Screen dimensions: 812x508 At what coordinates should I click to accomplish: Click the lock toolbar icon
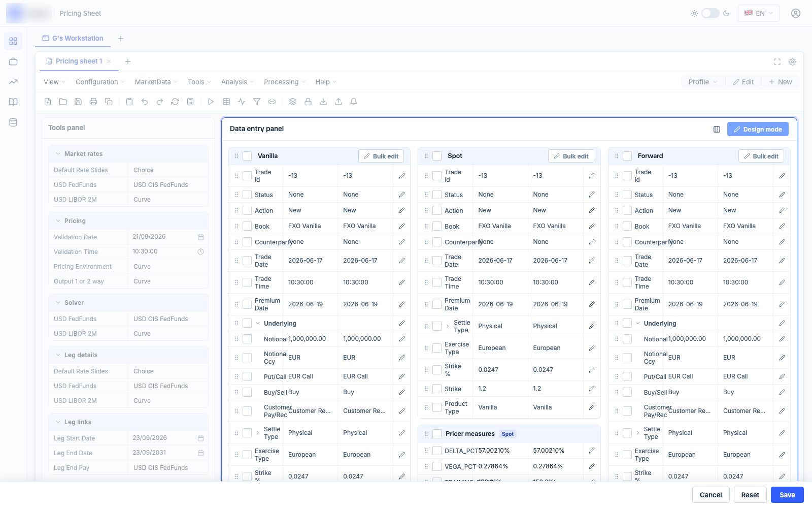308,102
